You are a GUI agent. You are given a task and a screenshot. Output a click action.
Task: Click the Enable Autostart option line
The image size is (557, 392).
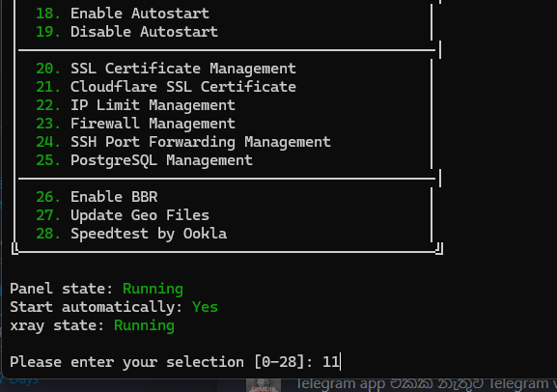tap(123, 14)
